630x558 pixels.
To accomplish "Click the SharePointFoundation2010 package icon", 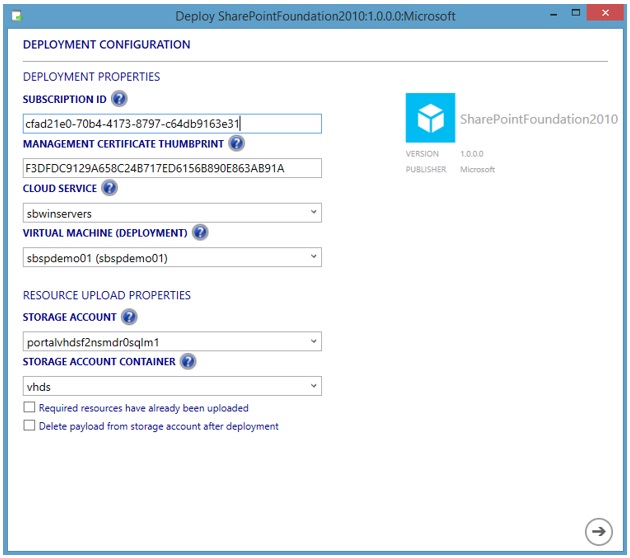I will pyautogui.click(x=430, y=118).
